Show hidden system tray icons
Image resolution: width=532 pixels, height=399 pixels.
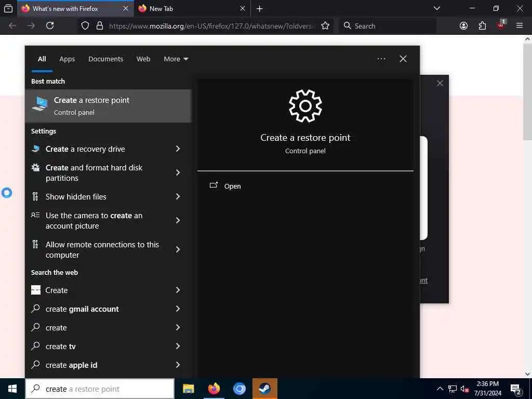pyautogui.click(x=440, y=389)
